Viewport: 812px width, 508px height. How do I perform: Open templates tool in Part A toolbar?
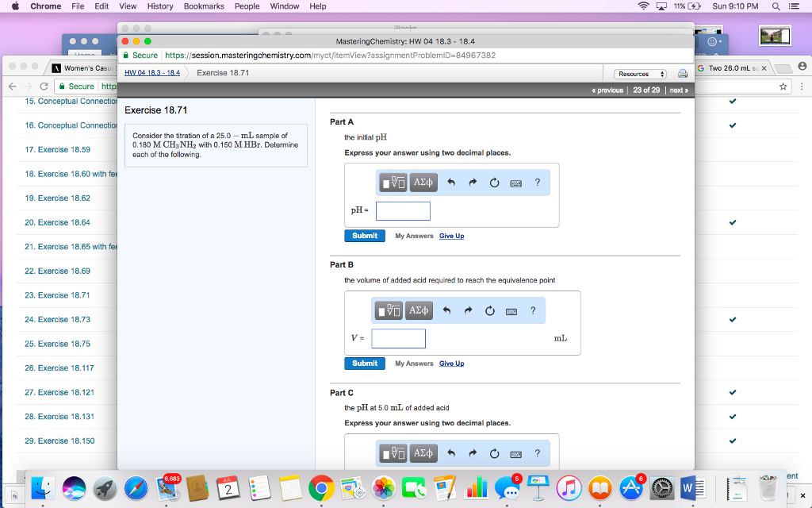[393, 183]
